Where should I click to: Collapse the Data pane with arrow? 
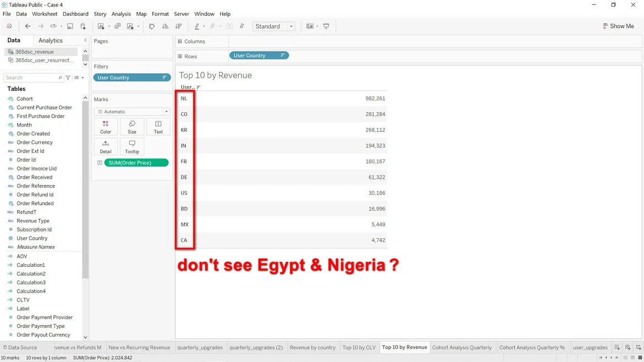point(85,41)
